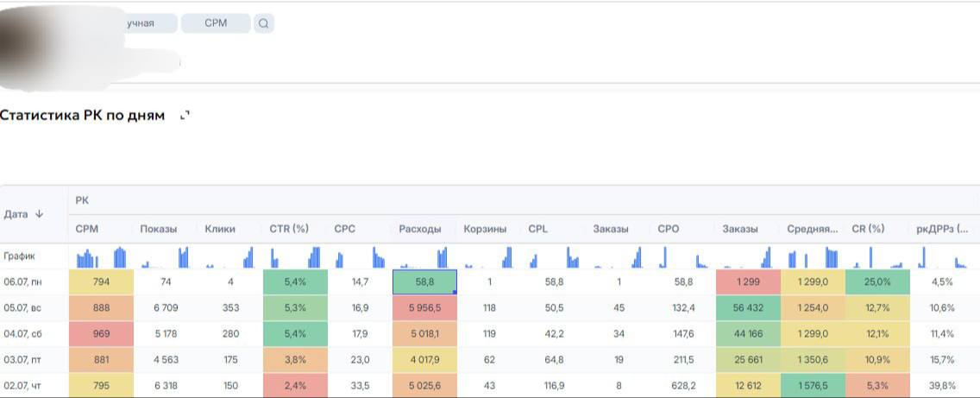This screenshot has width=980, height=398.
Task: Click the CTR cell 3,8%
Action: pos(296,360)
